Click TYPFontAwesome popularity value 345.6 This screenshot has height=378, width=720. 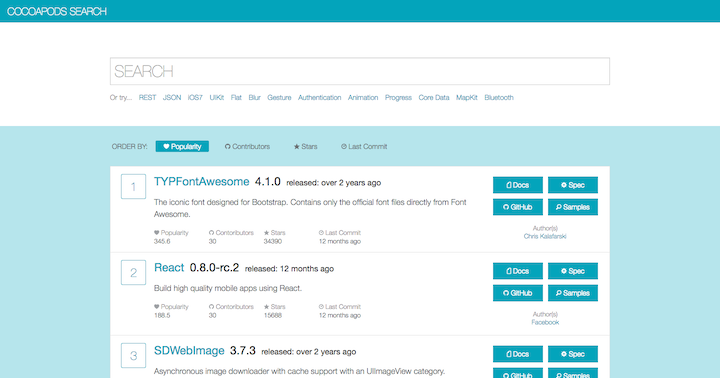pyautogui.click(x=162, y=241)
